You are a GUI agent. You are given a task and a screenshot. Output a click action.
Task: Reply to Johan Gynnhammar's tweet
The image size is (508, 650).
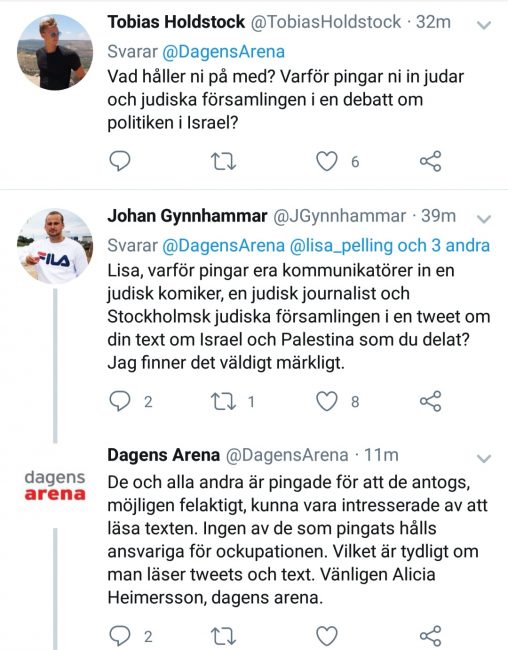120,401
